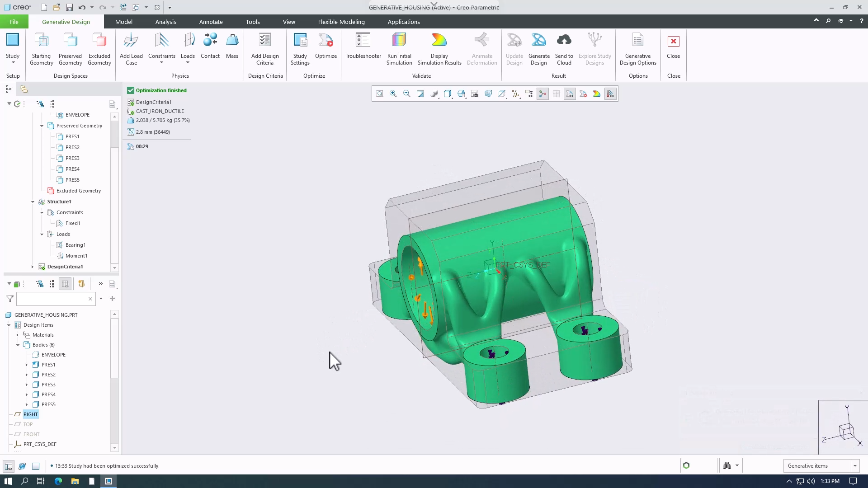Toggle perspective view in graphics toolbar
868x488 pixels.
[x=488, y=94]
